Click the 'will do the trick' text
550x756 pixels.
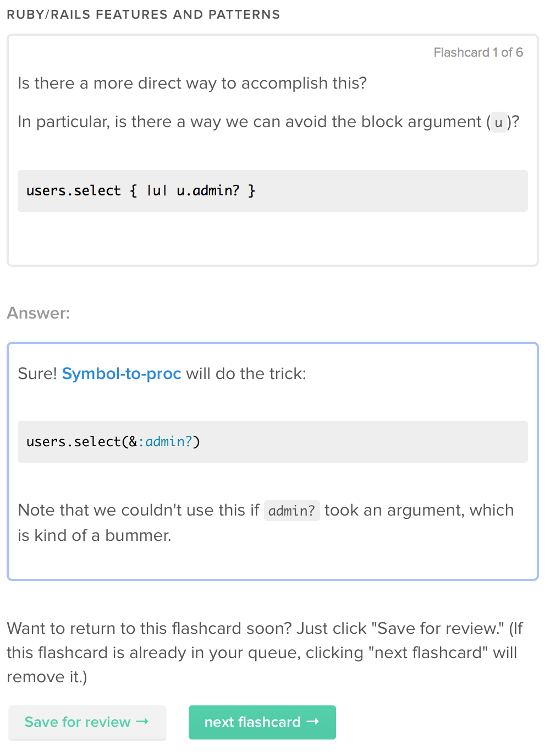(246, 374)
